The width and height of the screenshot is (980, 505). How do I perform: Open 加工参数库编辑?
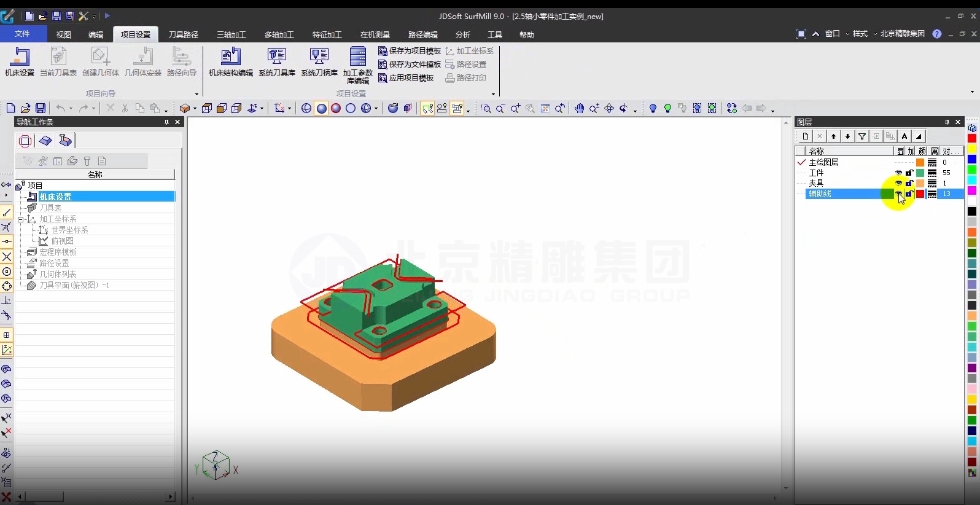pyautogui.click(x=358, y=65)
